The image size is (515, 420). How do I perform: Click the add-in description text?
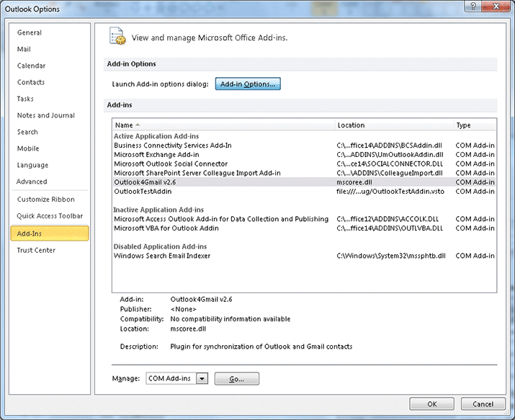pyautogui.click(x=261, y=347)
